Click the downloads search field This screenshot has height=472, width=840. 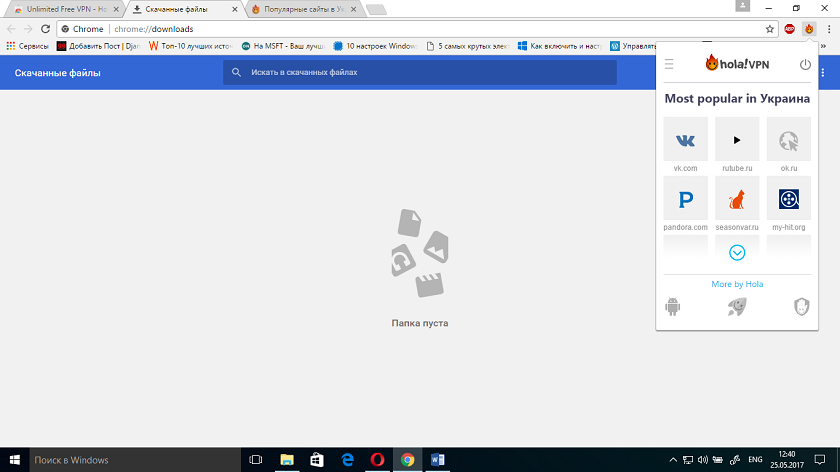pyautogui.click(x=420, y=72)
